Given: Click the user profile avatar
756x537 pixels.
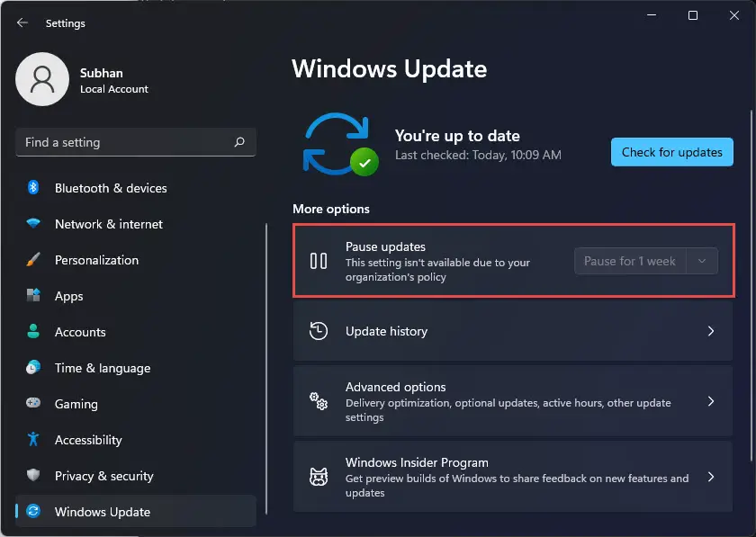Looking at the screenshot, I should pyautogui.click(x=42, y=79).
